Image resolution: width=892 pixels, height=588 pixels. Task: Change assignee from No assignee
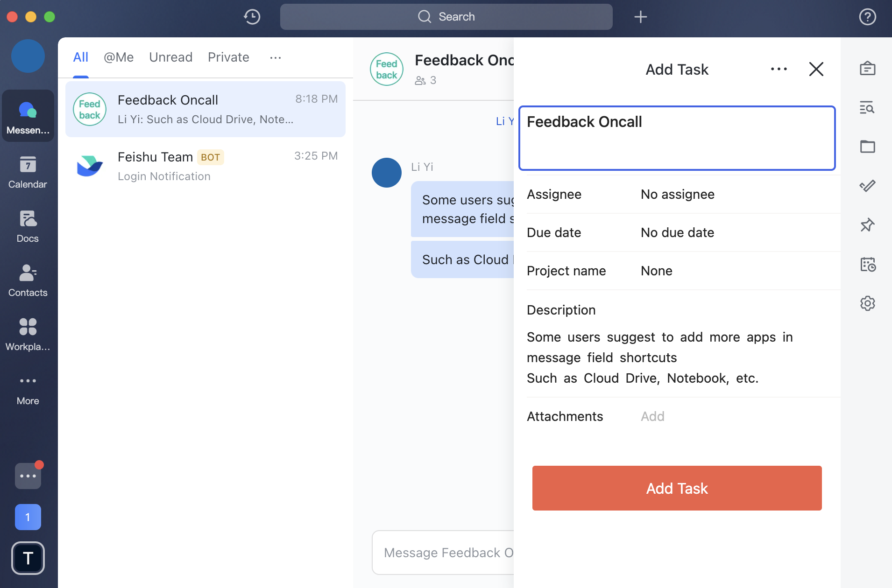pos(678,195)
